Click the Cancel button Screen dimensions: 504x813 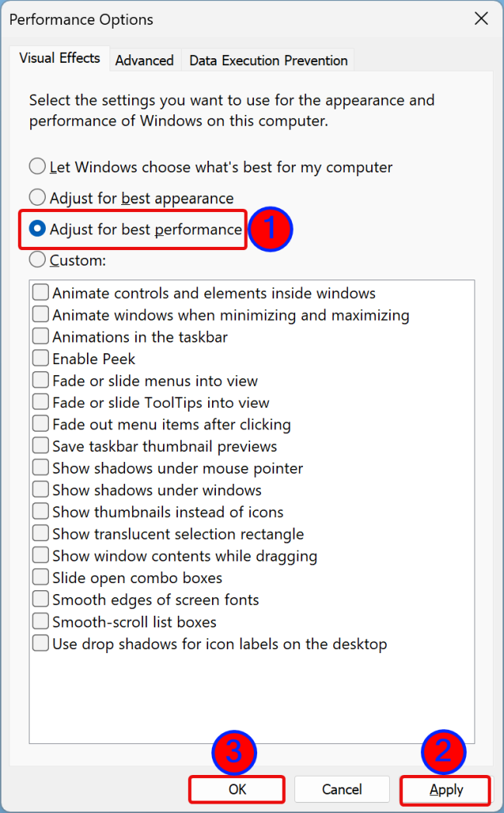[x=342, y=789]
